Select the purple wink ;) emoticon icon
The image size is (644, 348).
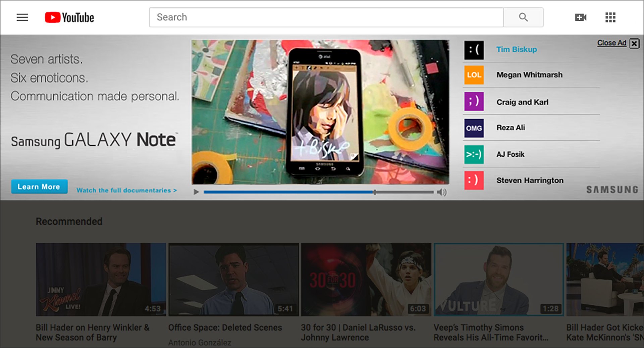tap(474, 101)
